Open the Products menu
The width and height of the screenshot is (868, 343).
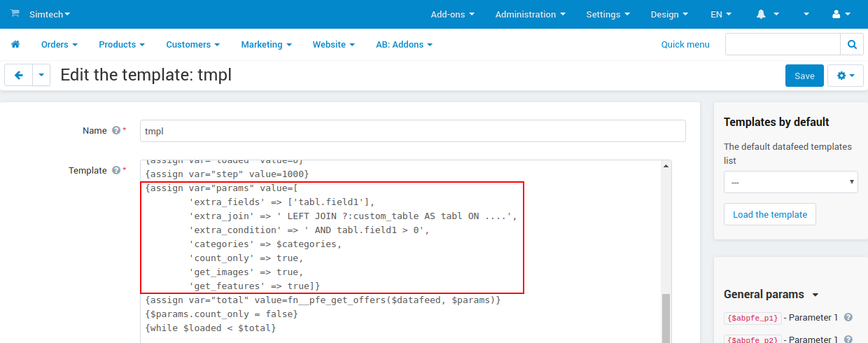121,44
